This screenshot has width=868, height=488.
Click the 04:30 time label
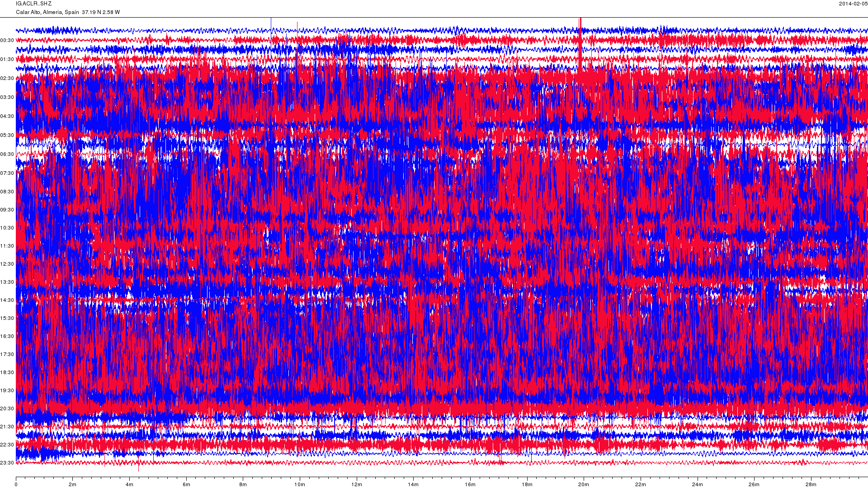(7, 117)
